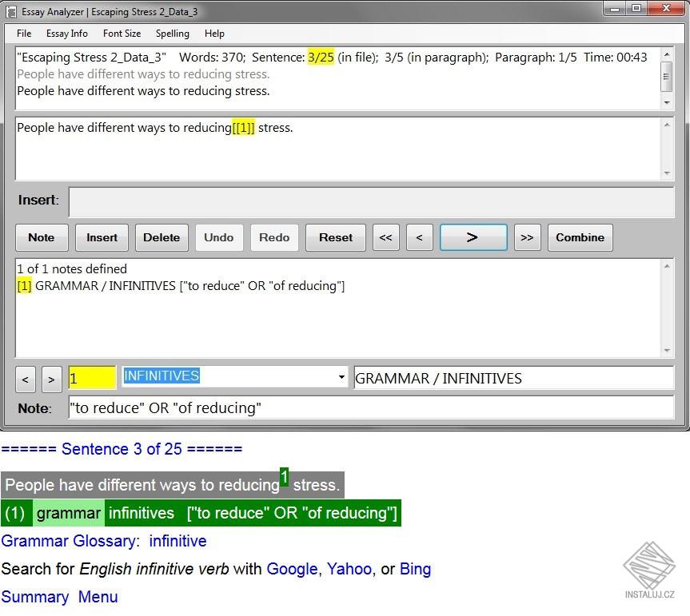Click the Note button
Image resolution: width=690 pixels, height=616 pixels.
41,237
